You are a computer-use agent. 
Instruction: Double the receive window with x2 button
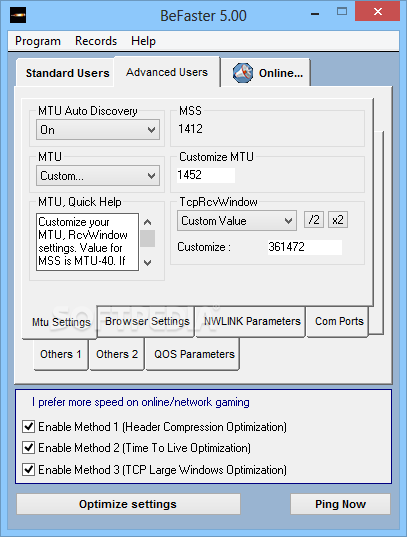click(338, 220)
